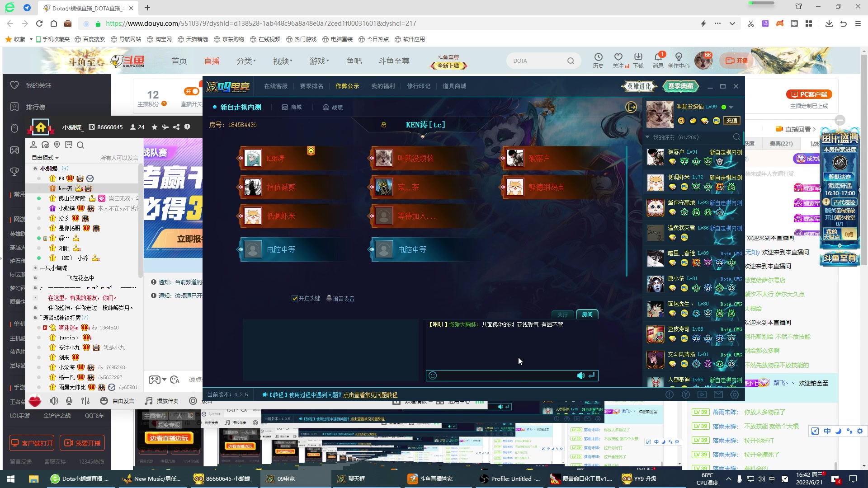The height and width of the screenshot is (488, 868).
Task: Click the video player icon in 09电竞 status bar
Action: pyautogui.click(x=702, y=394)
